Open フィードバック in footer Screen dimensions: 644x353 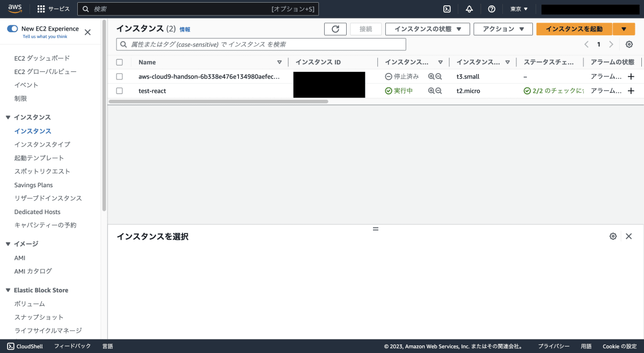(x=72, y=347)
